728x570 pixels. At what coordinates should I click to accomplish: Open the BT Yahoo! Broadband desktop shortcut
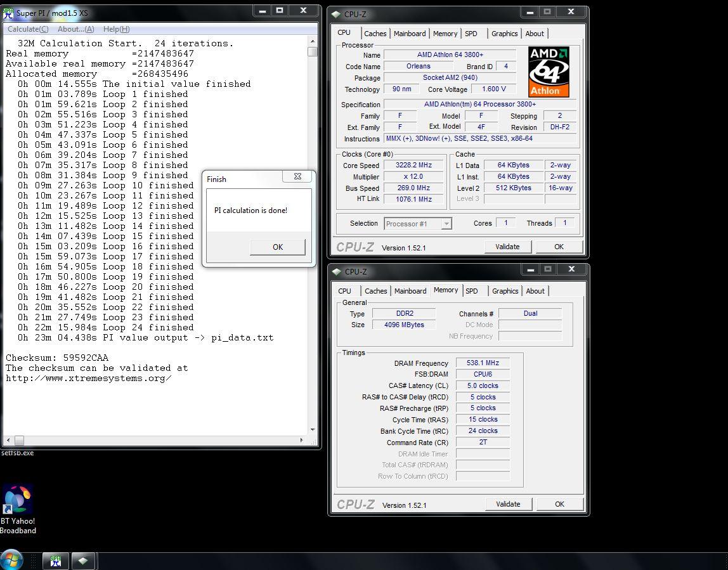(x=18, y=510)
